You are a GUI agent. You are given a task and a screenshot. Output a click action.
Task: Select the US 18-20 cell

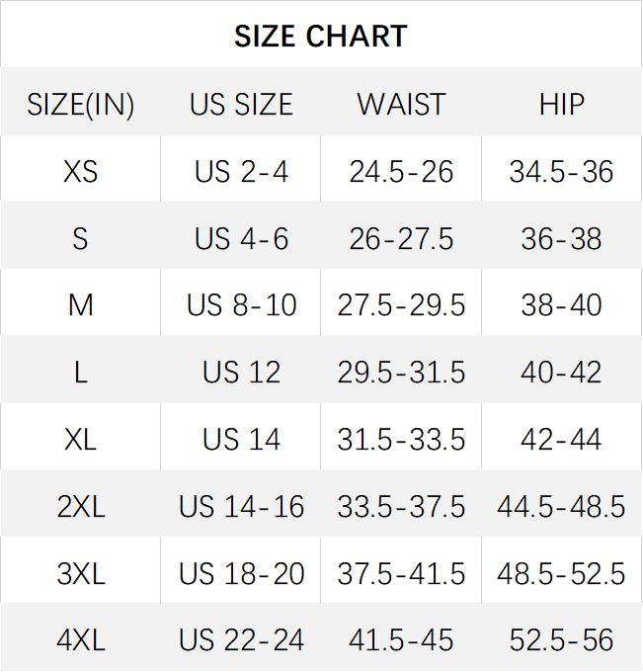pos(241,574)
